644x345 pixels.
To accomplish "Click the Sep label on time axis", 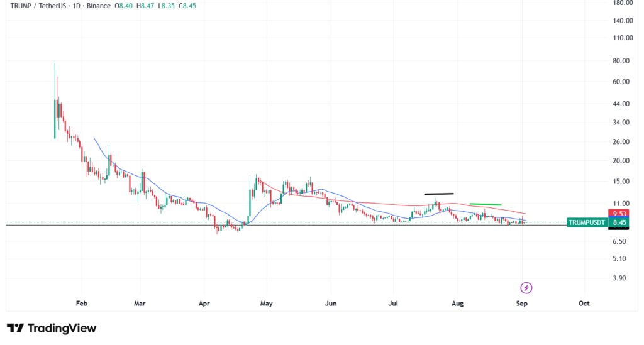I will (521, 304).
